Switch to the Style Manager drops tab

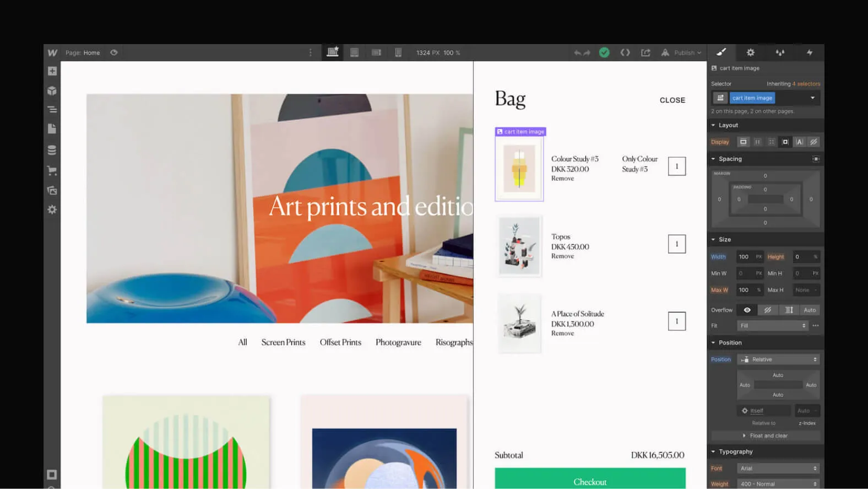click(780, 52)
